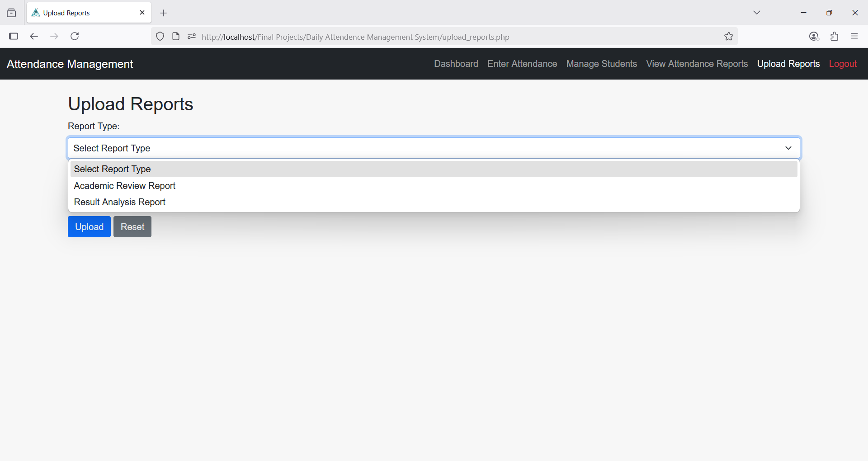Click the Logout link
Image resolution: width=868 pixels, height=461 pixels.
tap(842, 64)
